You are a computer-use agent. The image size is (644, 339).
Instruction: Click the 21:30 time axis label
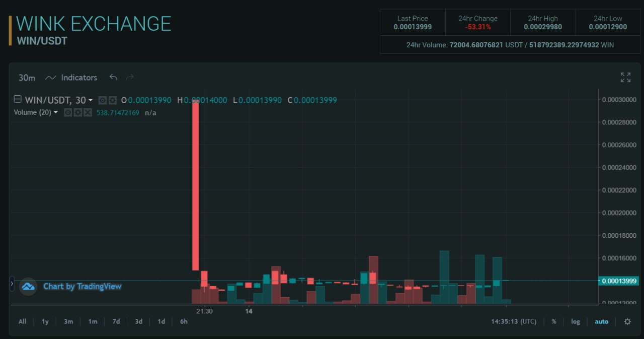[204, 311]
